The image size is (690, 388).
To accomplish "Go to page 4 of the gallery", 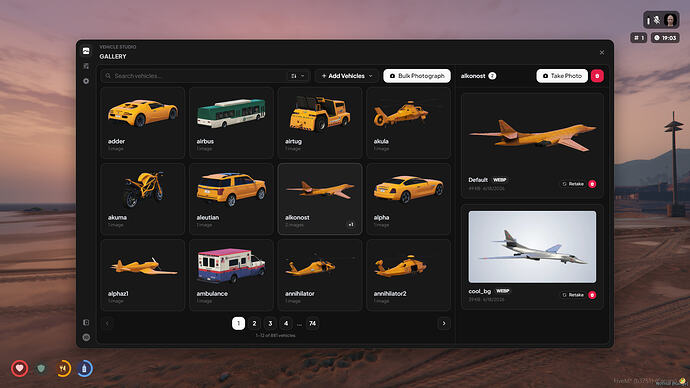I will click(286, 323).
